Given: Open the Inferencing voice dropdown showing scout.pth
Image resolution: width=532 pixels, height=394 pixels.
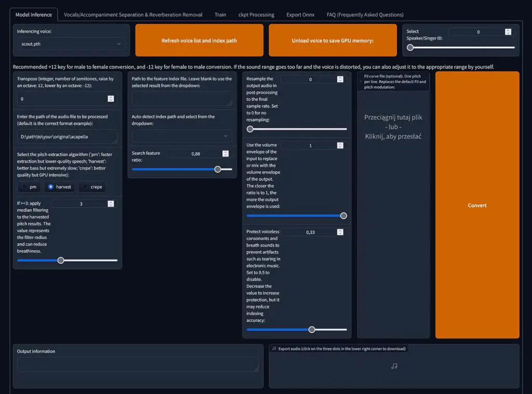Looking at the screenshot, I should tap(71, 44).
